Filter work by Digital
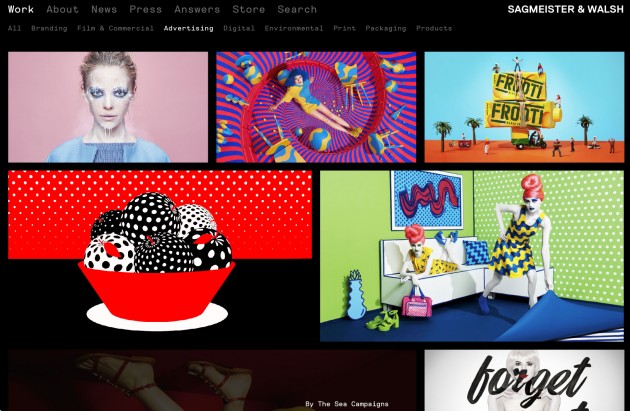The width and height of the screenshot is (630, 411). click(239, 28)
